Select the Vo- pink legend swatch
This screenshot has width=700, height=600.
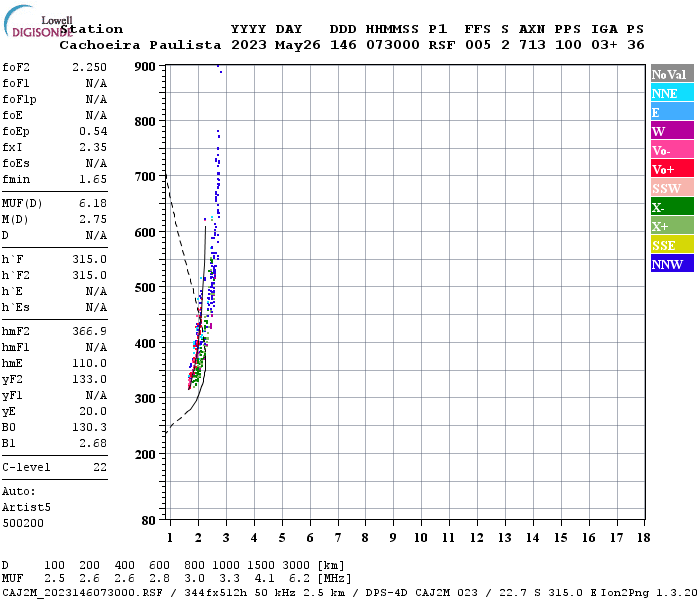tap(672, 150)
